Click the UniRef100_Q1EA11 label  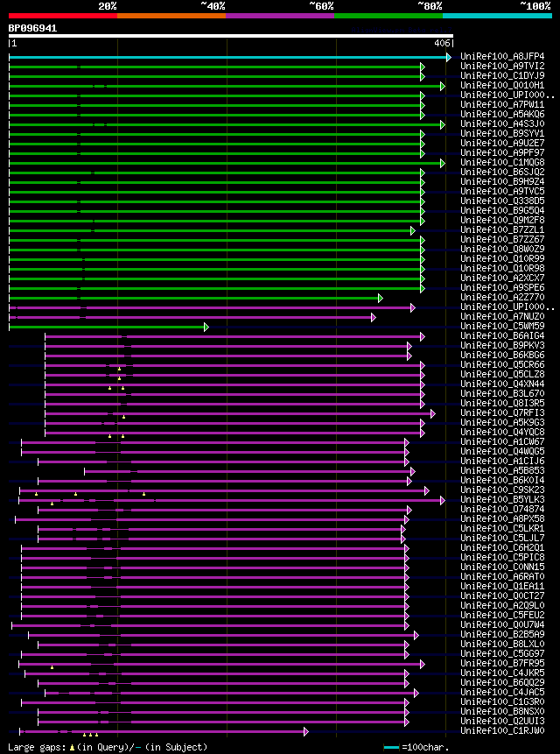pyautogui.click(x=502, y=585)
